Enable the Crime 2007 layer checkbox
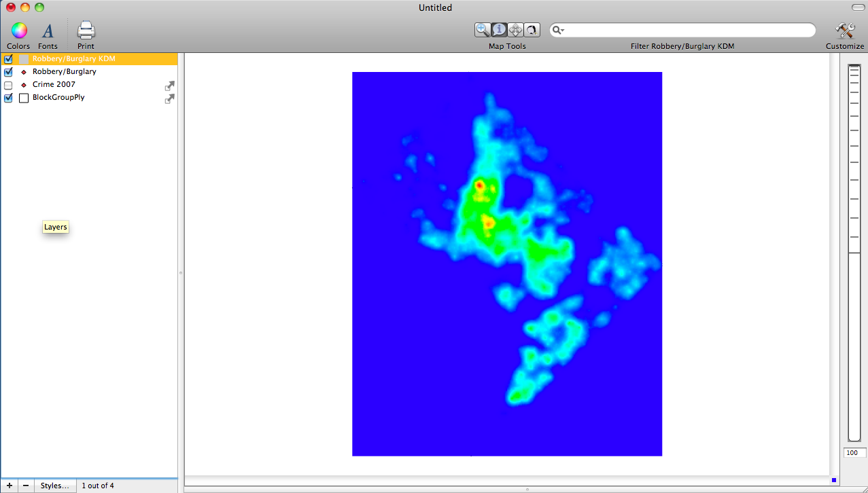 coord(8,85)
